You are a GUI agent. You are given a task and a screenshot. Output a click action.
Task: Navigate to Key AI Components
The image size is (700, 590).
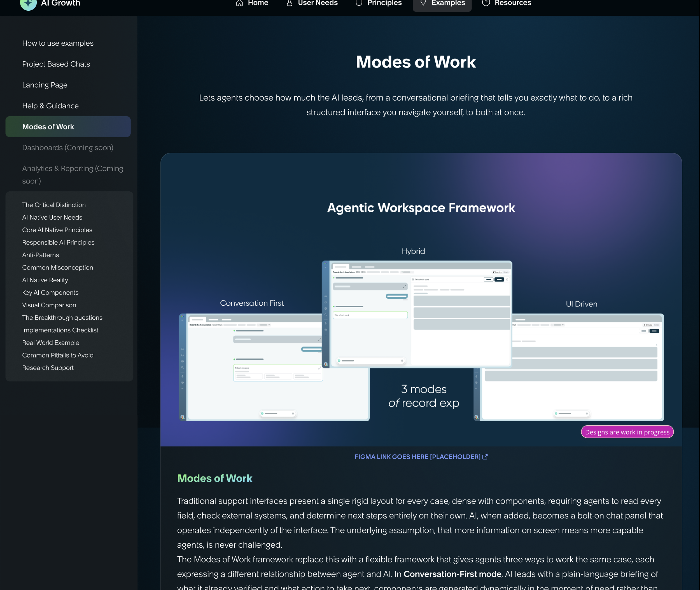point(50,293)
